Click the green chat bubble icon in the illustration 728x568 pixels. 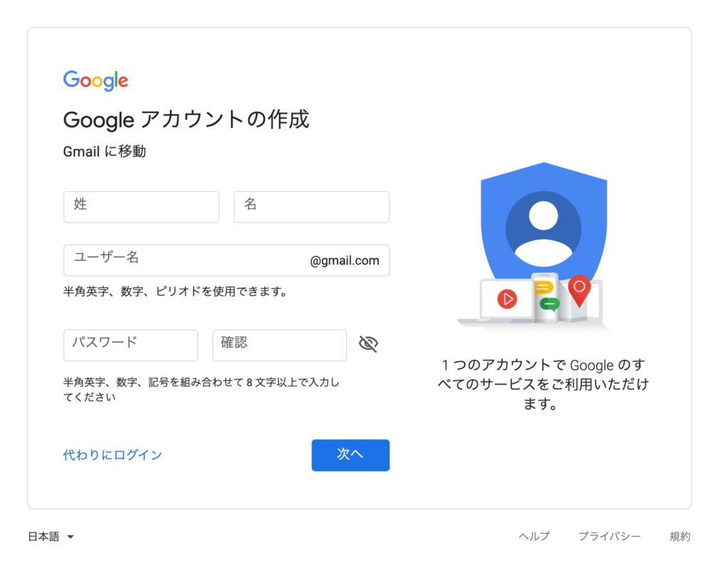click(549, 304)
